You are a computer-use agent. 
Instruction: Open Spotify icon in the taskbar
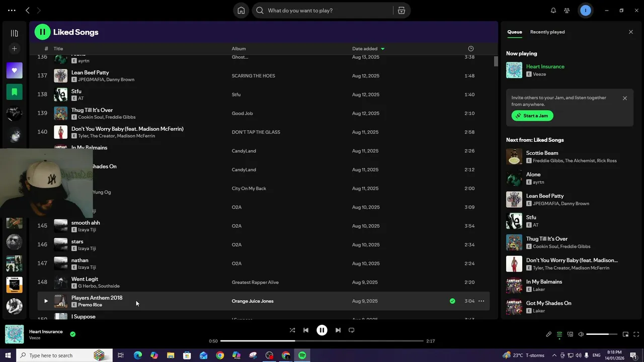pos(302,355)
